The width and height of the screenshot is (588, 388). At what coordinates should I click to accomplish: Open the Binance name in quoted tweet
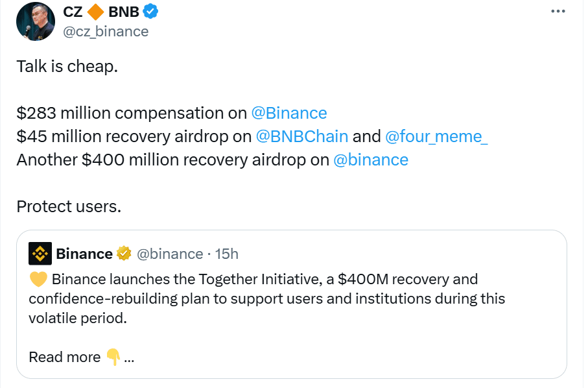[84, 254]
